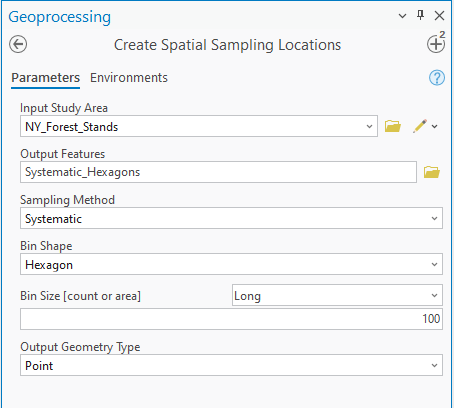Click the Bin Shape label
The width and height of the screenshot is (454, 408).
pos(46,246)
